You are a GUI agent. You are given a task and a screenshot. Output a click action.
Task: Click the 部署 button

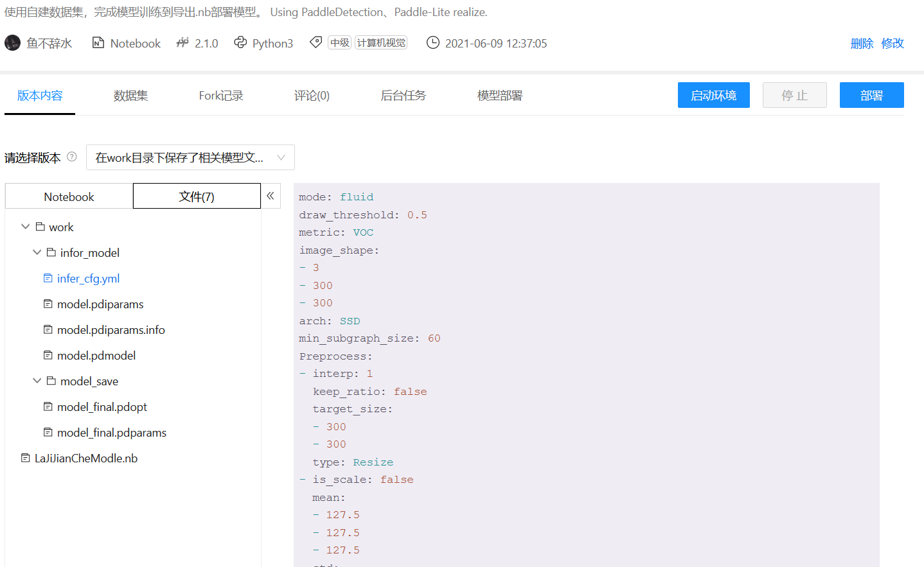(871, 95)
